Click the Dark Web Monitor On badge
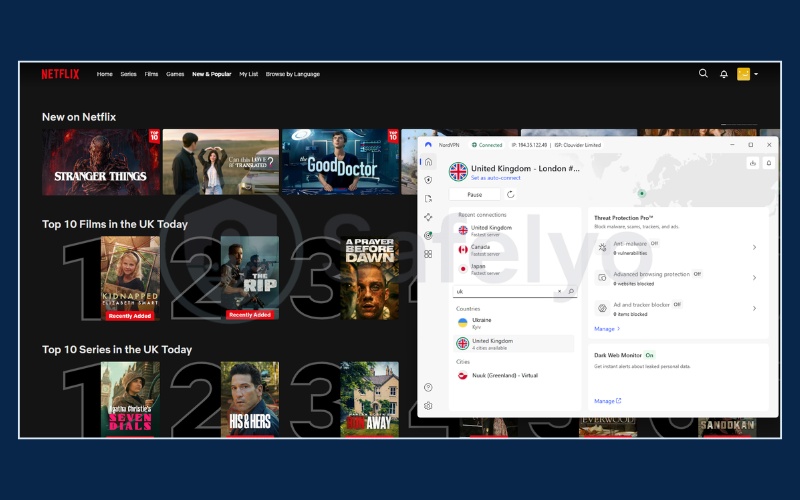The width and height of the screenshot is (800, 500). [649, 355]
